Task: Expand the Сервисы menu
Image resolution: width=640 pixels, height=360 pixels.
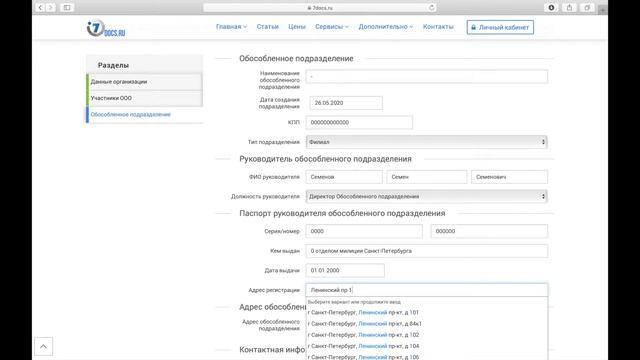Action: [331, 27]
